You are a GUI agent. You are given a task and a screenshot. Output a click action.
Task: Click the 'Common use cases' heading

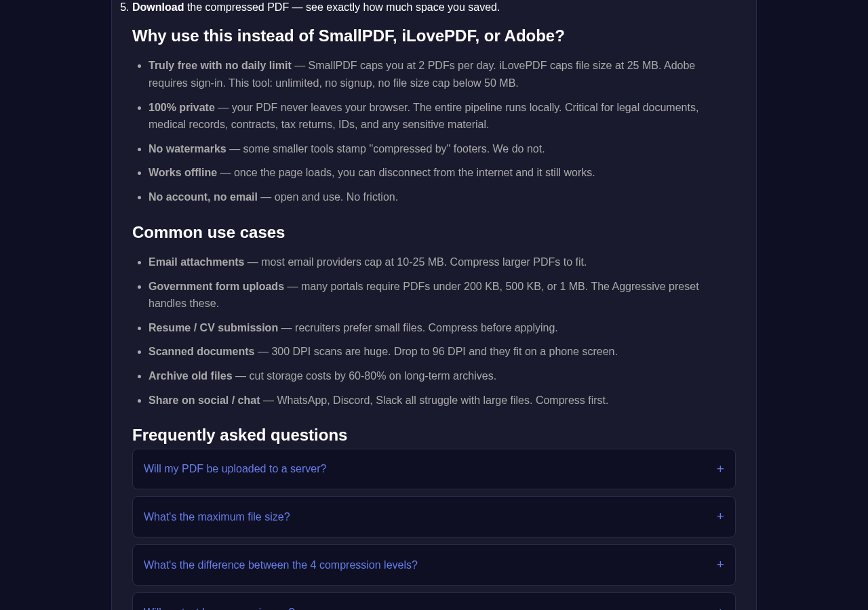208,232
